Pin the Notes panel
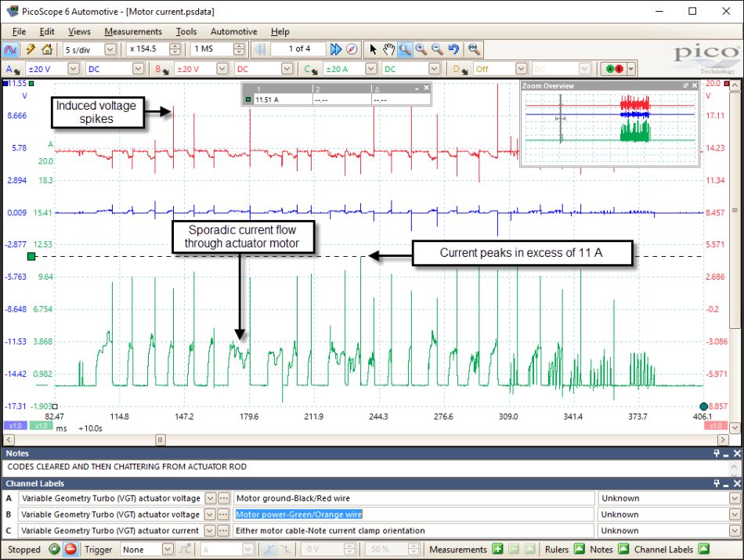Screen dimensions: 744x560 point(716,453)
